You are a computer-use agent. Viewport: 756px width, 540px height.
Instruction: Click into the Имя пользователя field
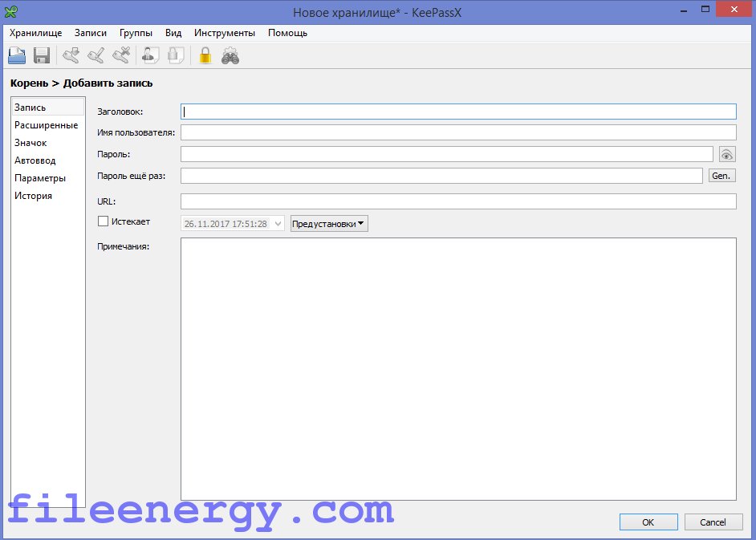point(458,132)
